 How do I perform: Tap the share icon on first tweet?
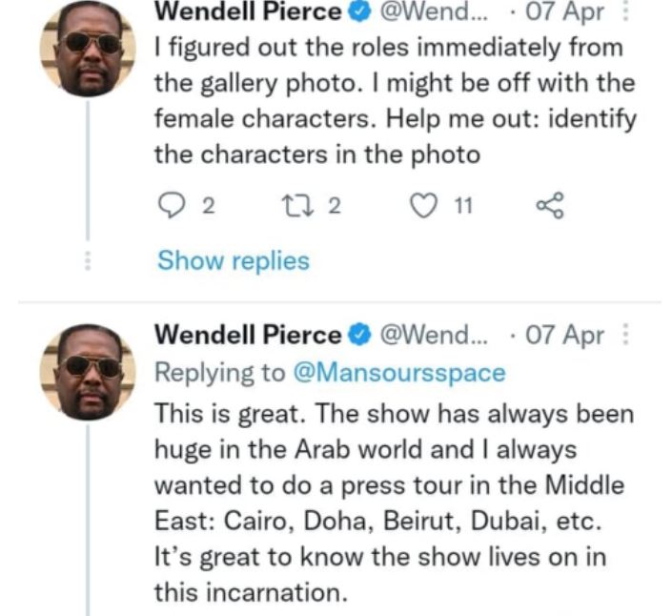(x=551, y=203)
